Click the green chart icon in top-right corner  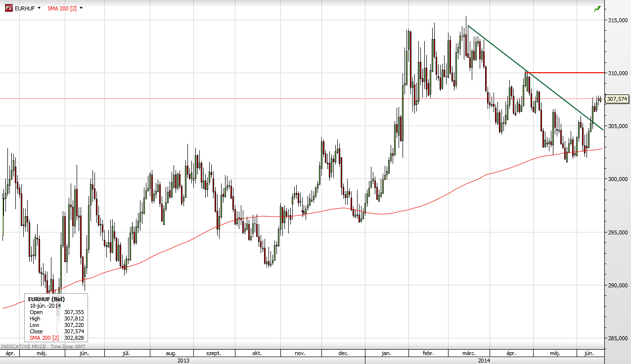click(597, 8)
